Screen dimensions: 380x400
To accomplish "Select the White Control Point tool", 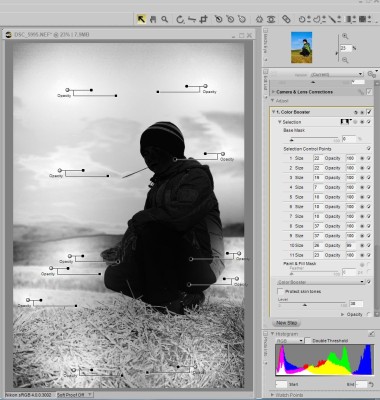I will coord(242,19).
